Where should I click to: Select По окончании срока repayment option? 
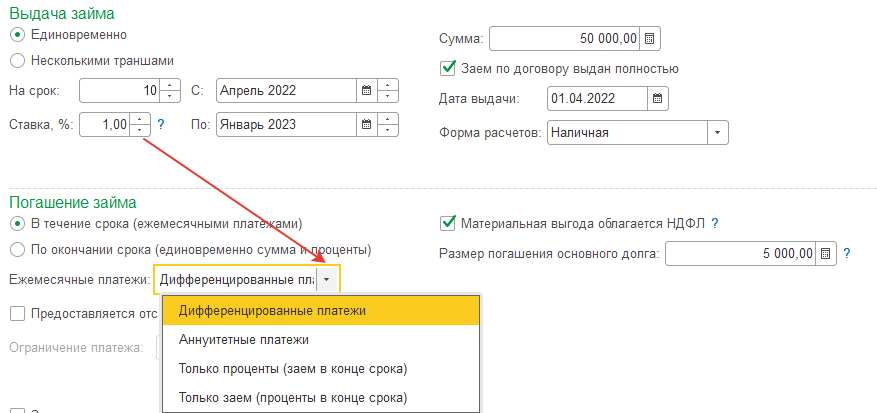pos(17,249)
